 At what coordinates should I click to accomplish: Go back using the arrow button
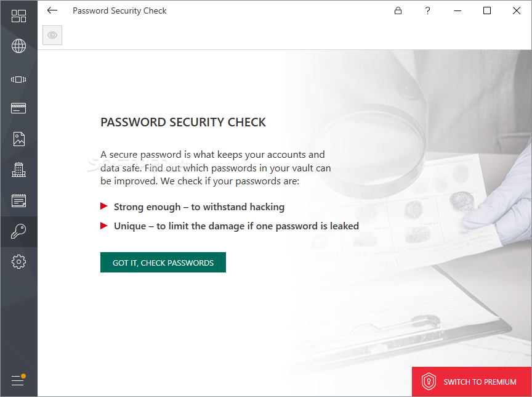52,10
